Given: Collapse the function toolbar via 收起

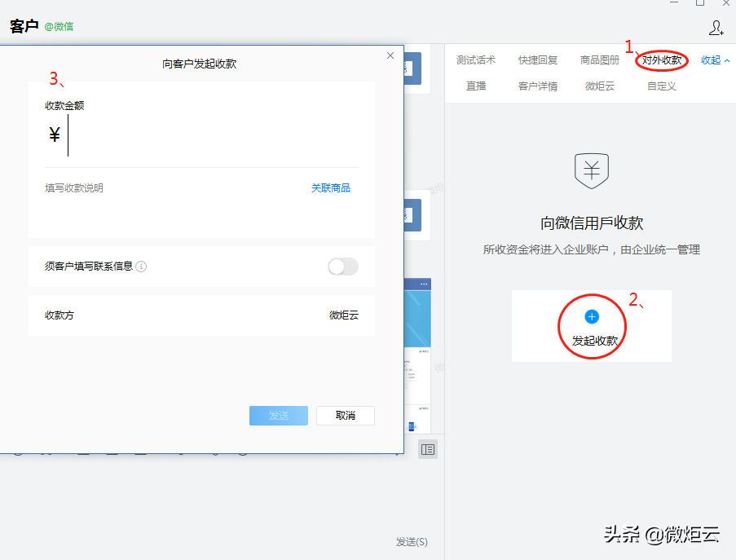Looking at the screenshot, I should [708, 60].
